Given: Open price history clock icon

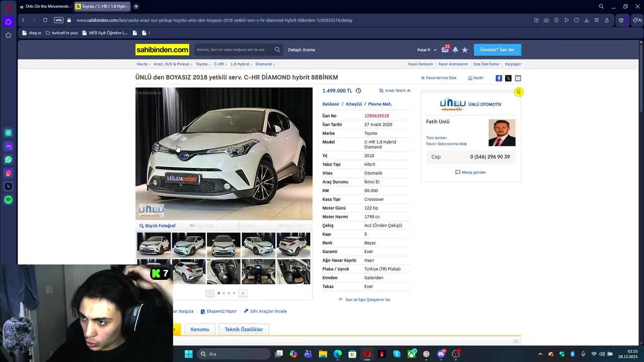Looking at the screenshot, I should coord(358,90).
